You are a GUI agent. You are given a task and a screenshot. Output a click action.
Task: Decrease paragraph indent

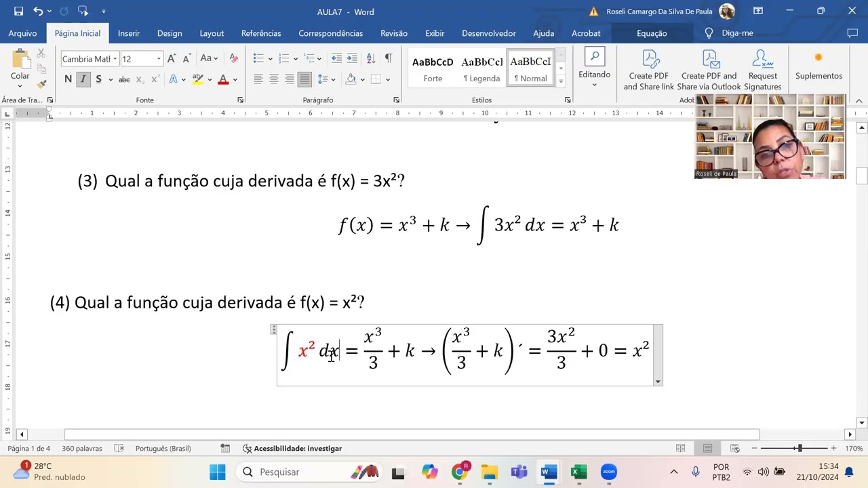pyautogui.click(x=336, y=59)
